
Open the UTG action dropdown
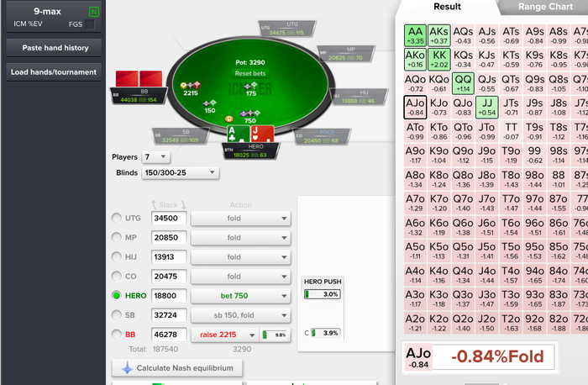(241, 218)
